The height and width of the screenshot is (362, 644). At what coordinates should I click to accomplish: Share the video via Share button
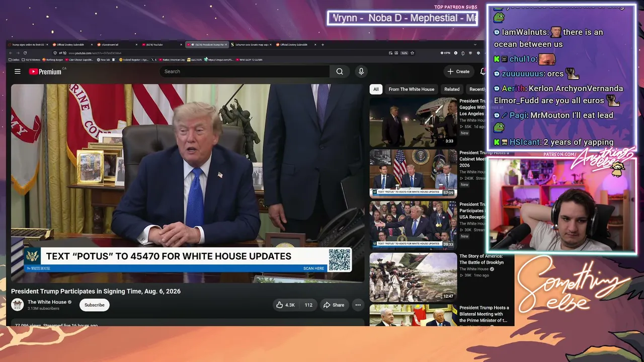[334, 305]
